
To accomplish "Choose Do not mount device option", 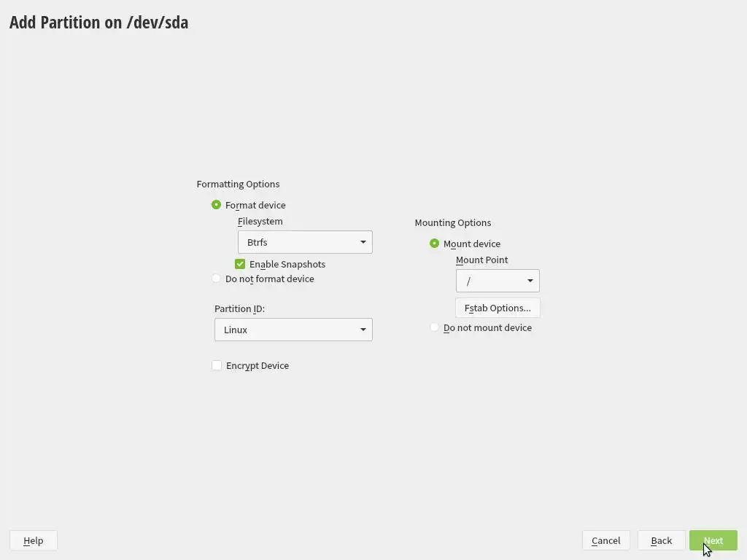I will [x=435, y=327].
